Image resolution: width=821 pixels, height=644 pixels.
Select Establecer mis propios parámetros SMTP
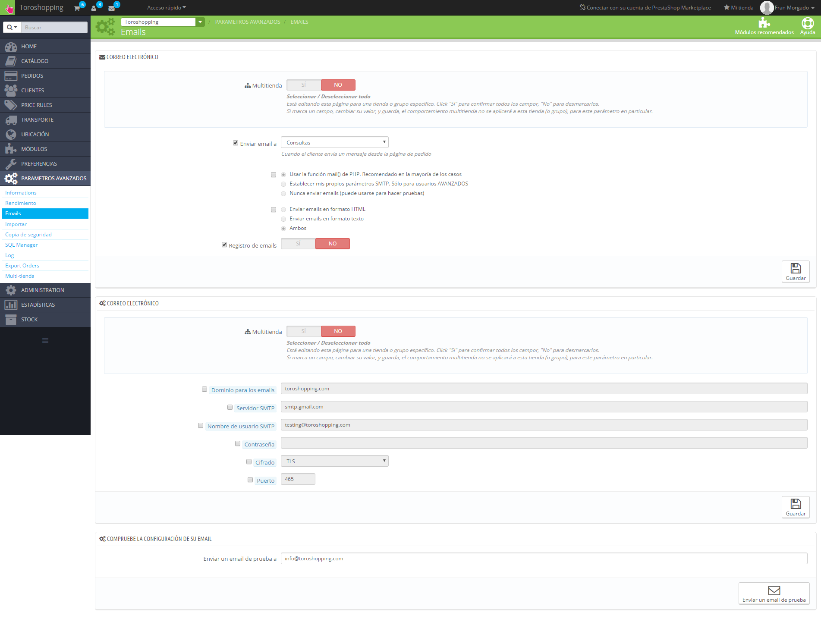point(283,184)
